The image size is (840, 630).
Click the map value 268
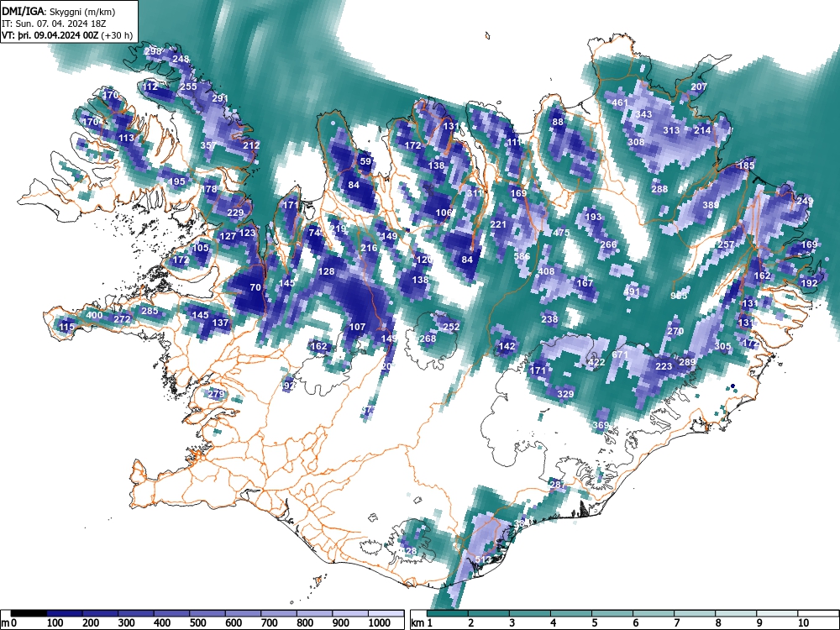[x=428, y=339]
